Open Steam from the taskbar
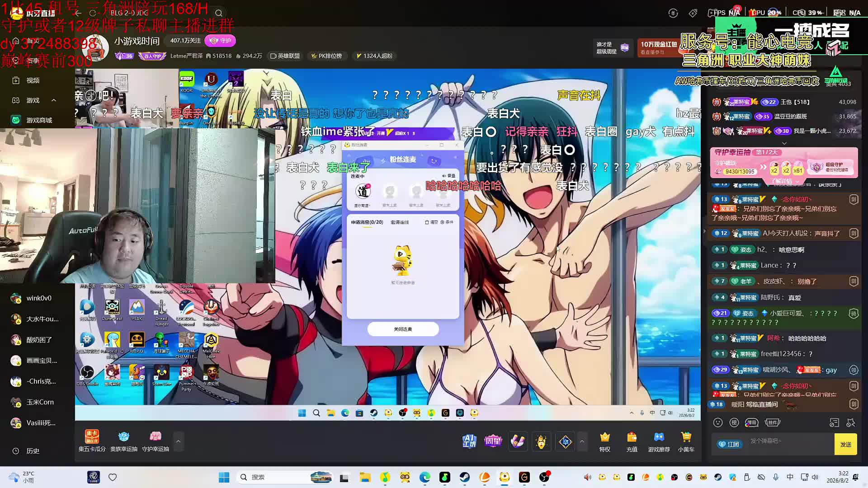The image size is (868, 488). (x=465, y=477)
